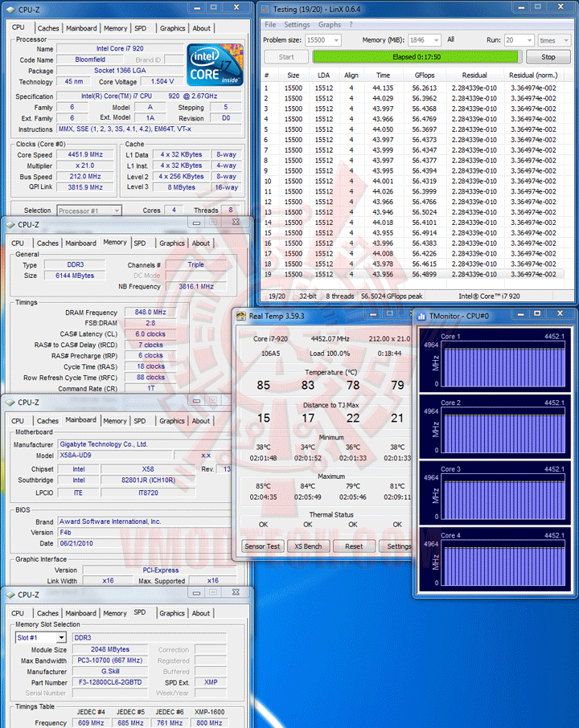Open the About tab in top CPU-Z window
Viewport: 579px width, 728px height.
pyautogui.click(x=201, y=28)
